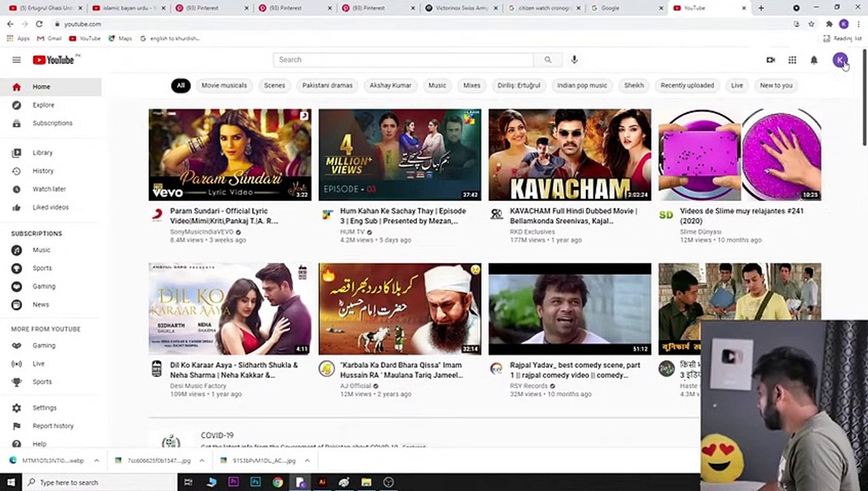
Task: Select the Movie musicals filter chip
Action: tap(224, 86)
